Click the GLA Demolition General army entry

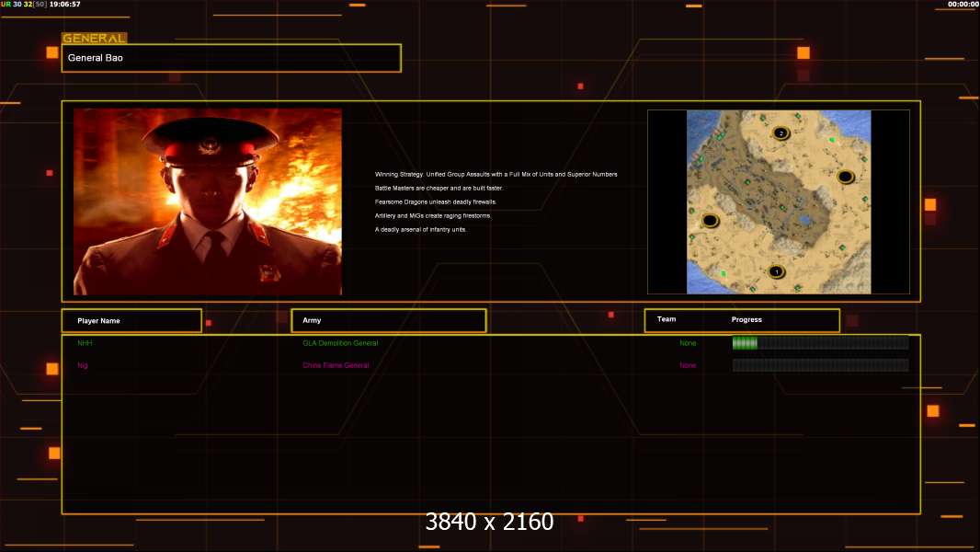pyautogui.click(x=340, y=343)
